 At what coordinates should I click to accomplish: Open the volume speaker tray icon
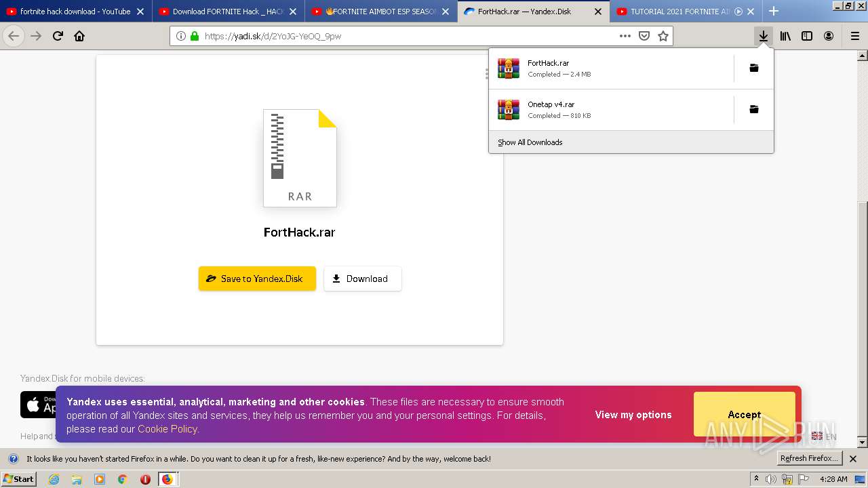tap(771, 479)
